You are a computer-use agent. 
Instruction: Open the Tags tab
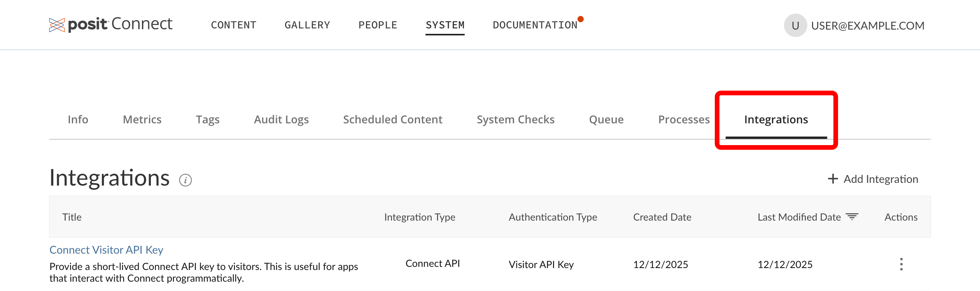(208, 119)
